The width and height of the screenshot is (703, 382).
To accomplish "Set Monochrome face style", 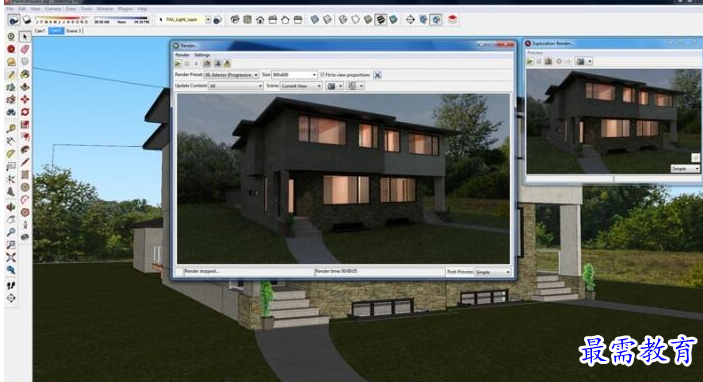I will (393, 20).
